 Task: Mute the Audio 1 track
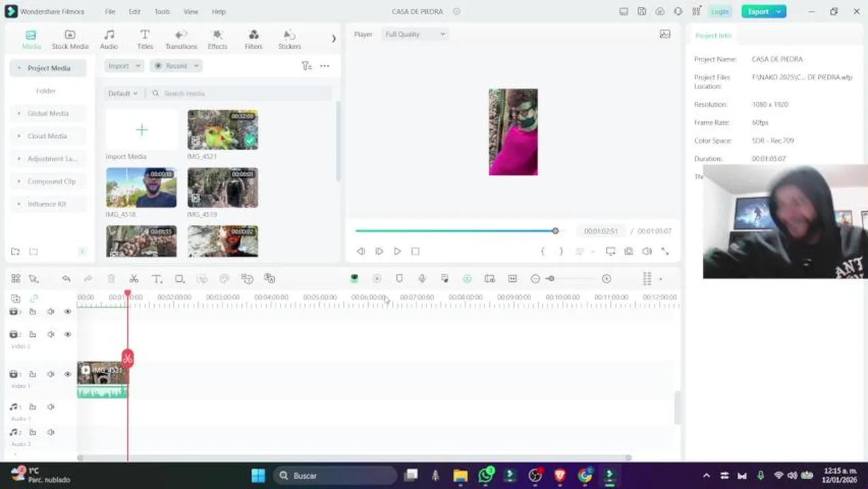pos(50,407)
